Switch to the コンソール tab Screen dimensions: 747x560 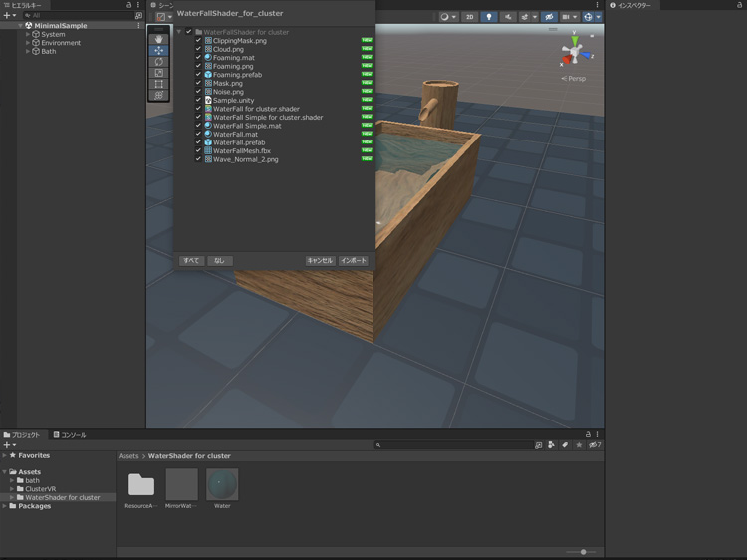[71, 435]
